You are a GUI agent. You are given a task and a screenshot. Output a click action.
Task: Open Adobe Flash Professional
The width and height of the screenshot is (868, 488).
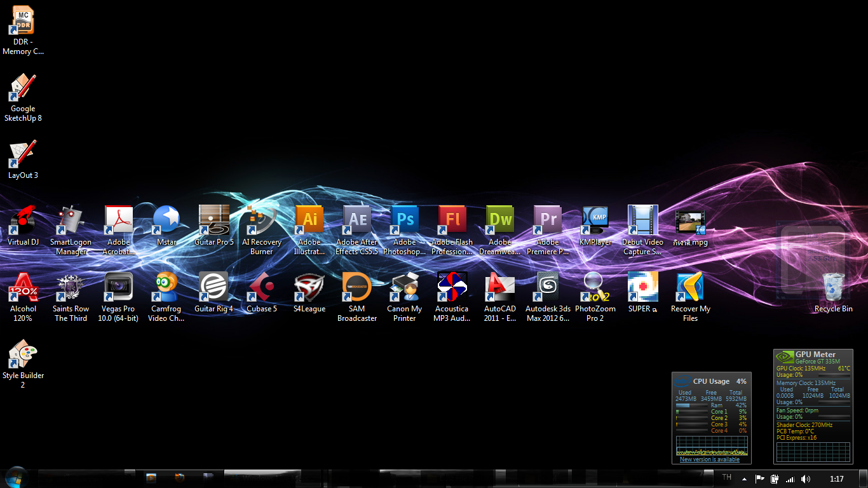(452, 230)
